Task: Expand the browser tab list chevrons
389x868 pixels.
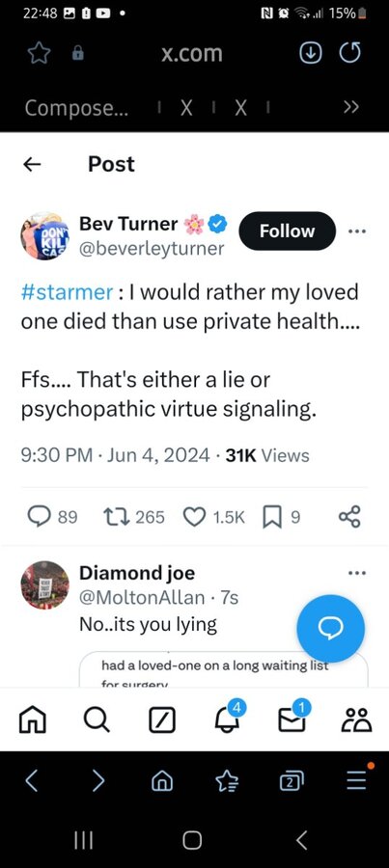Action: 351,107
